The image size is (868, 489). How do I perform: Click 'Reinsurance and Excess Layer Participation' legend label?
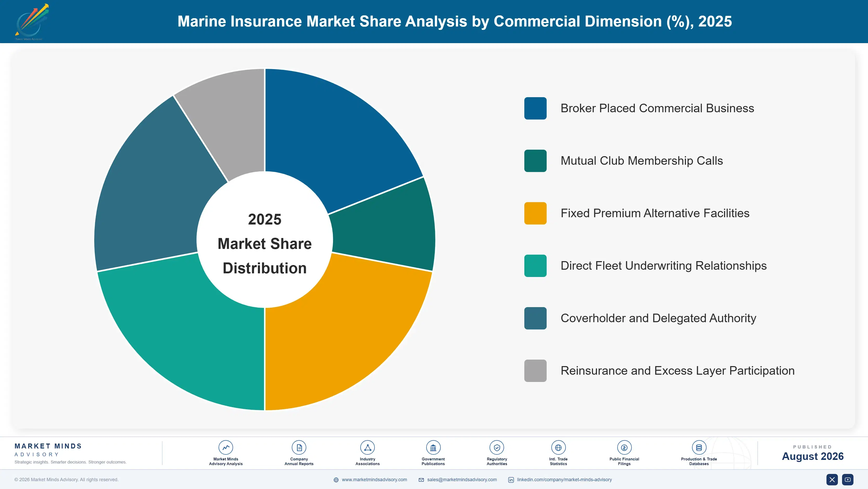[677, 371]
